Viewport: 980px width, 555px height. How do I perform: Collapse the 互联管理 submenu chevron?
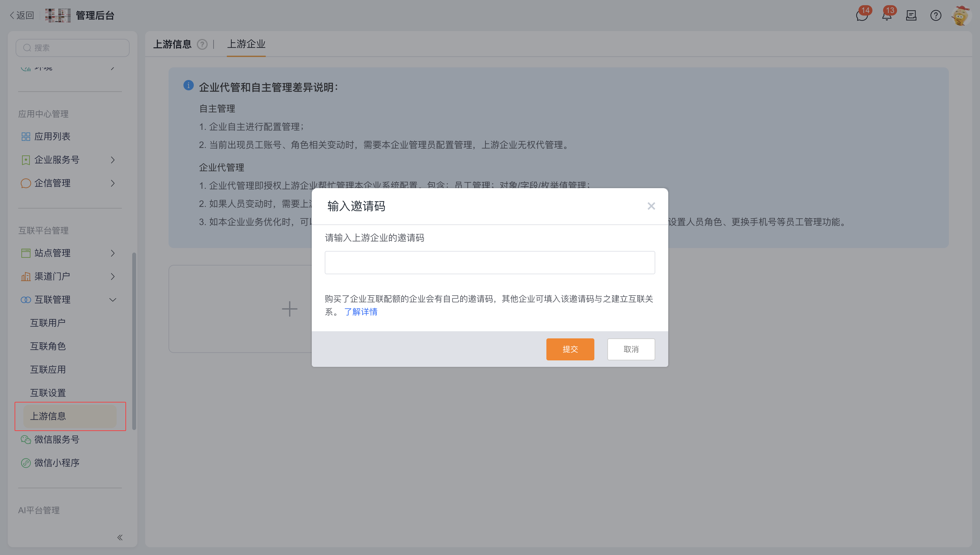[112, 300]
